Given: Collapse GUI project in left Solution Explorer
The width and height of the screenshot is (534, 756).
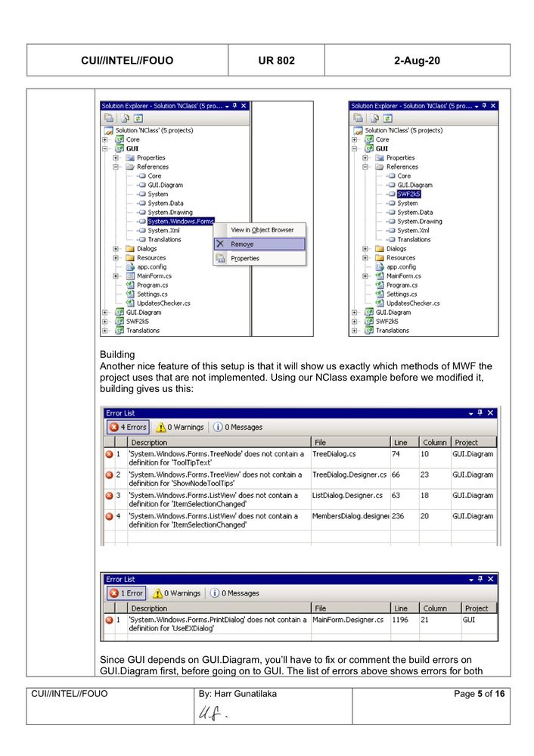Looking at the screenshot, I should click(x=105, y=148).
